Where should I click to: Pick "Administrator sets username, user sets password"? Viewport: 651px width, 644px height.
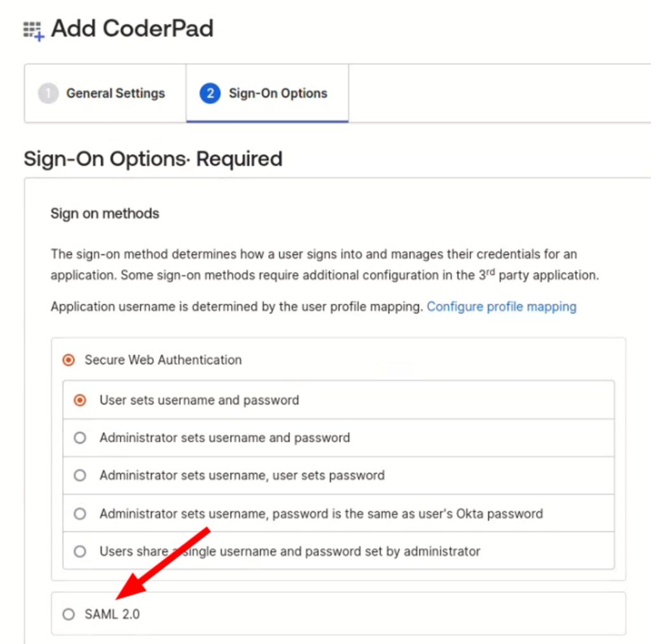[x=79, y=476]
